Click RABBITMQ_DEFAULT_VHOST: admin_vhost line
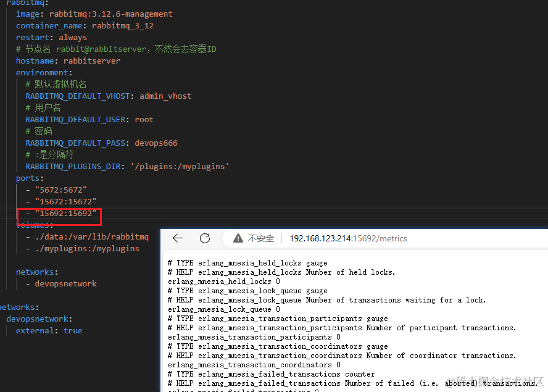The image size is (548, 392). click(x=109, y=96)
